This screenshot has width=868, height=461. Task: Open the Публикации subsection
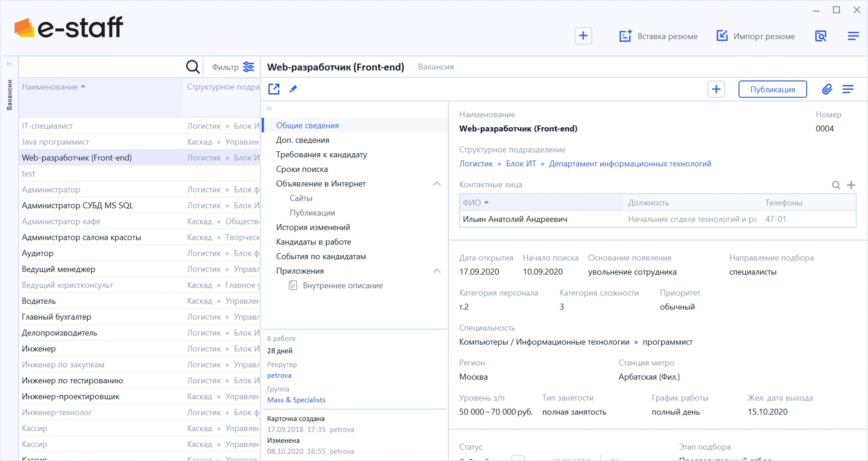(x=312, y=213)
